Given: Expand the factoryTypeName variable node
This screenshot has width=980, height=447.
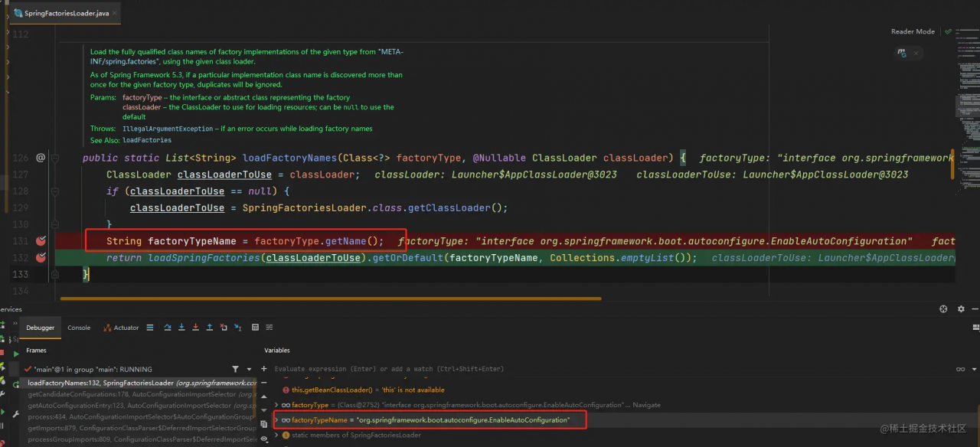Looking at the screenshot, I should (x=276, y=420).
